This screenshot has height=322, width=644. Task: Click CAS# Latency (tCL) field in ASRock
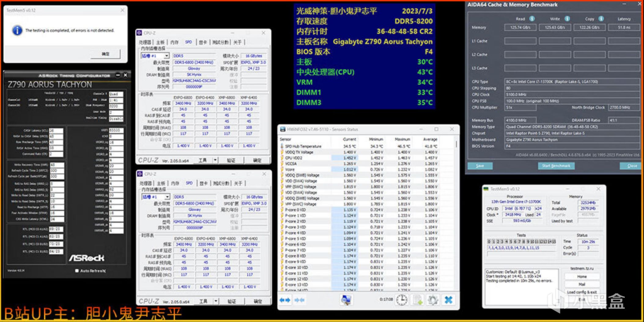[56, 131]
